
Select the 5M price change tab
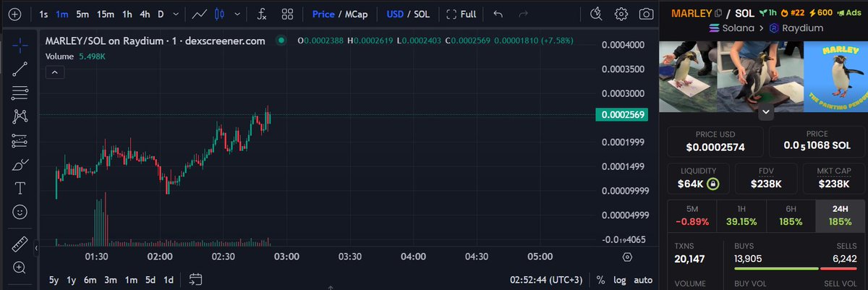[x=692, y=216]
